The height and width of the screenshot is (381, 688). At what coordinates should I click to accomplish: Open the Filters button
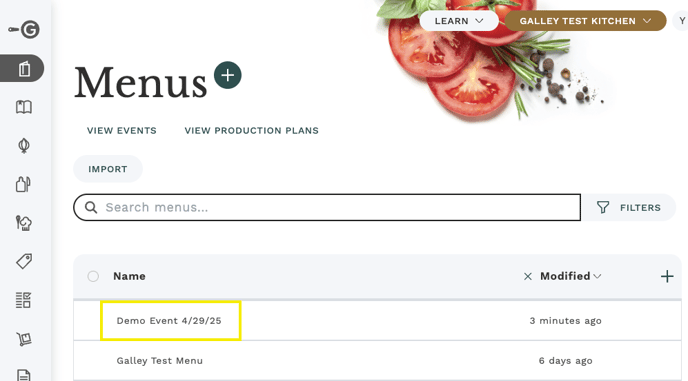click(629, 207)
